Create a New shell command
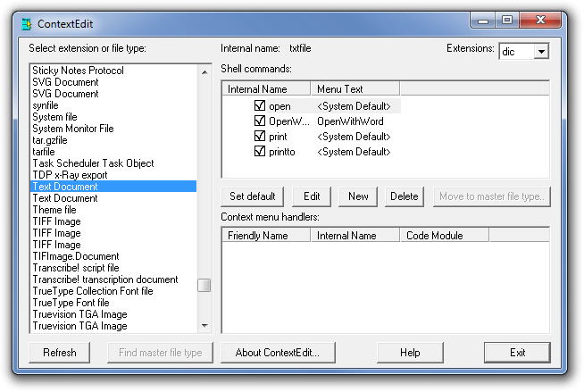This screenshot has height=392, width=584. (358, 196)
